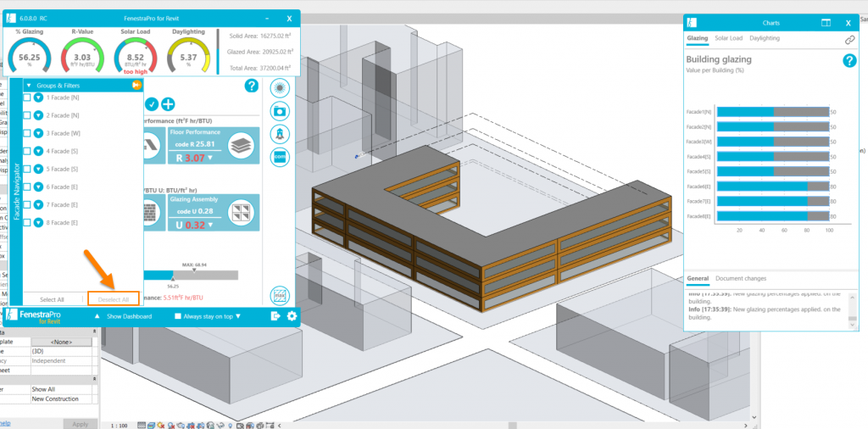This screenshot has height=429, width=868.
Task: Click the link chain icon in Charts
Action: pyautogui.click(x=849, y=40)
